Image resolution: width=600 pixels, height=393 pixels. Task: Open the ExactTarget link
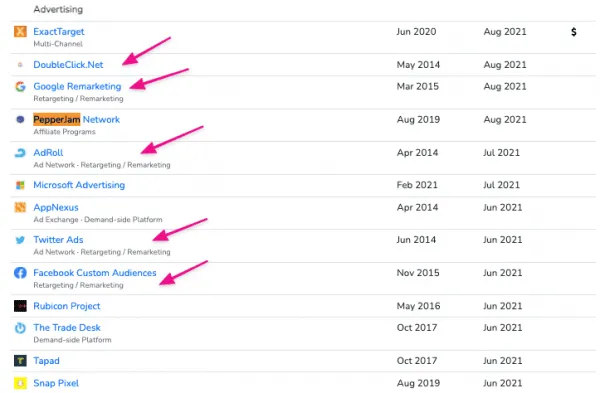pyautogui.click(x=59, y=32)
